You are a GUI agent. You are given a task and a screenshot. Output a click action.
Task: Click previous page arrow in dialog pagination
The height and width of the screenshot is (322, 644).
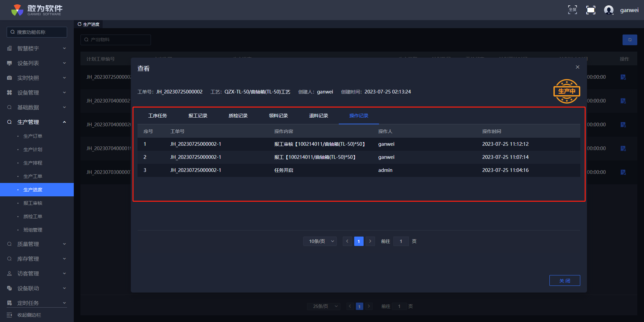347,241
